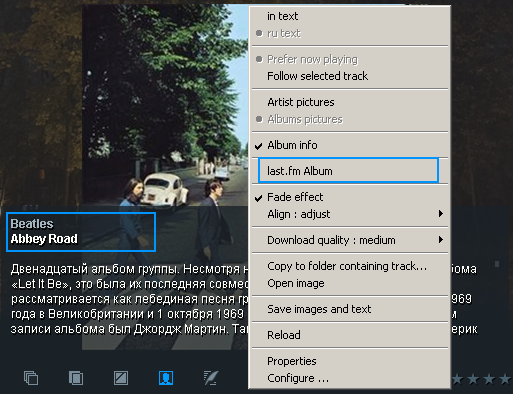This screenshot has width=513, height=394.
Task: Expand 'Download quality : medium' submenu arrow
Action: pos(441,240)
